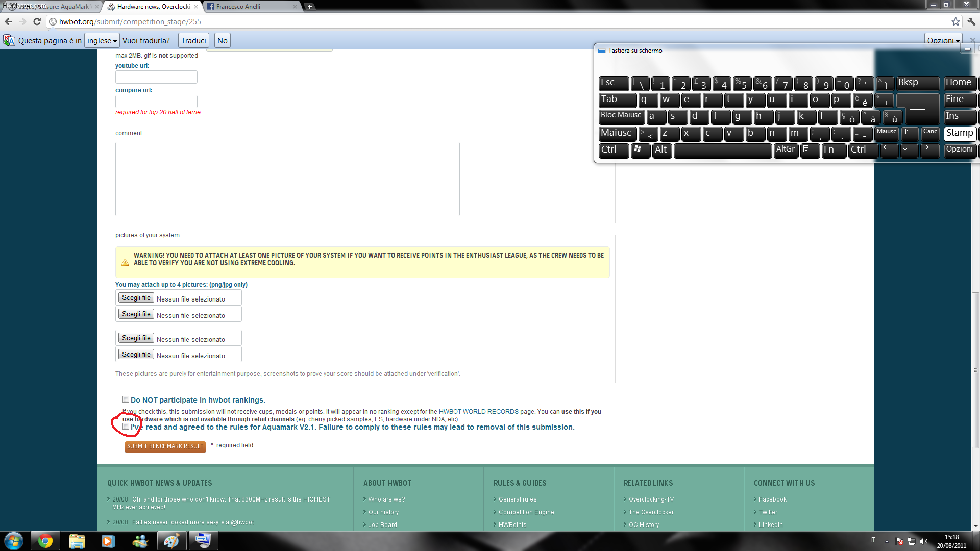Toggle the Fn key on keyboard
This screenshot has width=980, height=551.
834,150
